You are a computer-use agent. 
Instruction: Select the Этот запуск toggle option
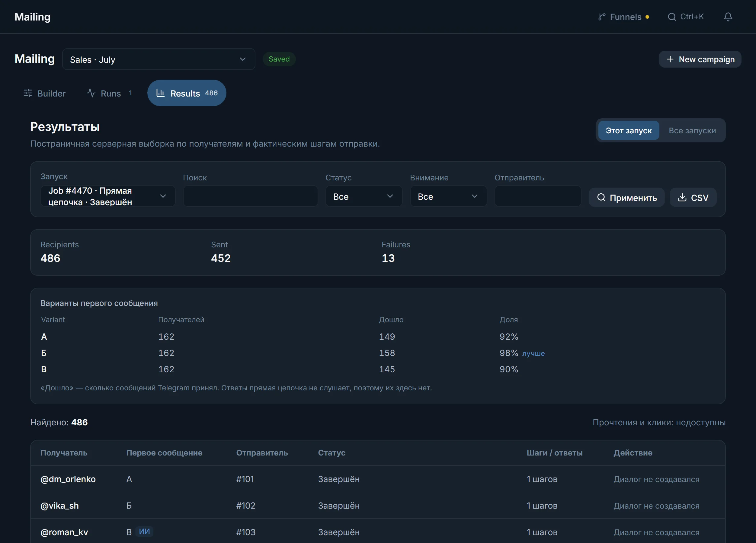(x=628, y=131)
